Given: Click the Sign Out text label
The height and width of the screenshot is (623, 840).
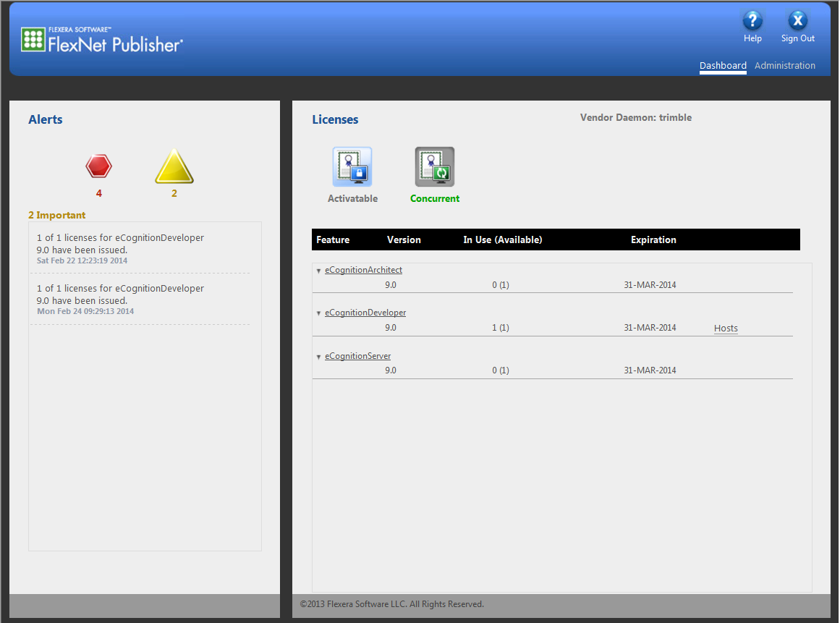Looking at the screenshot, I should point(798,38).
